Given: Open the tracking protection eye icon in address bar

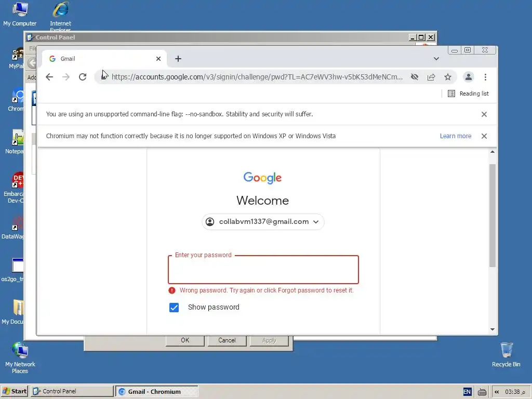Looking at the screenshot, I should point(414,77).
